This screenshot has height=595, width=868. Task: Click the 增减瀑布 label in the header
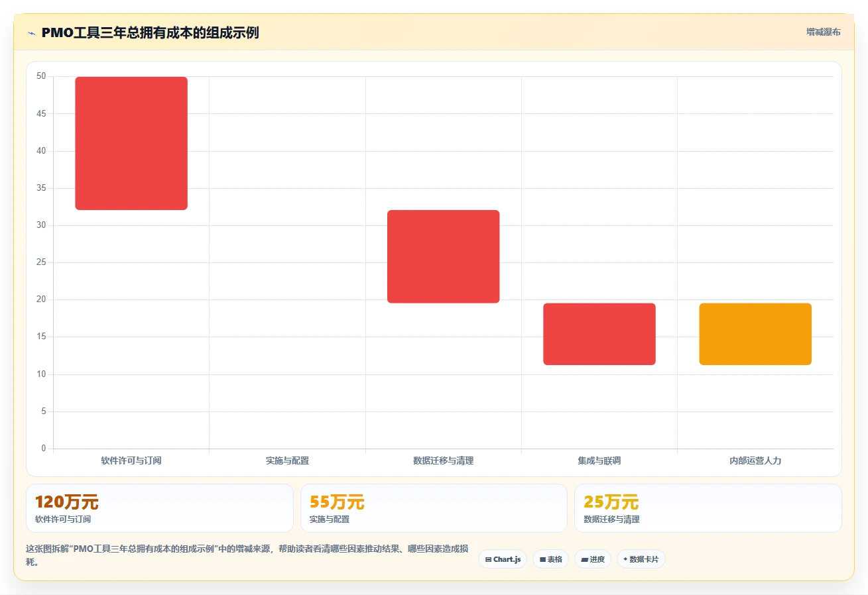[x=823, y=32]
